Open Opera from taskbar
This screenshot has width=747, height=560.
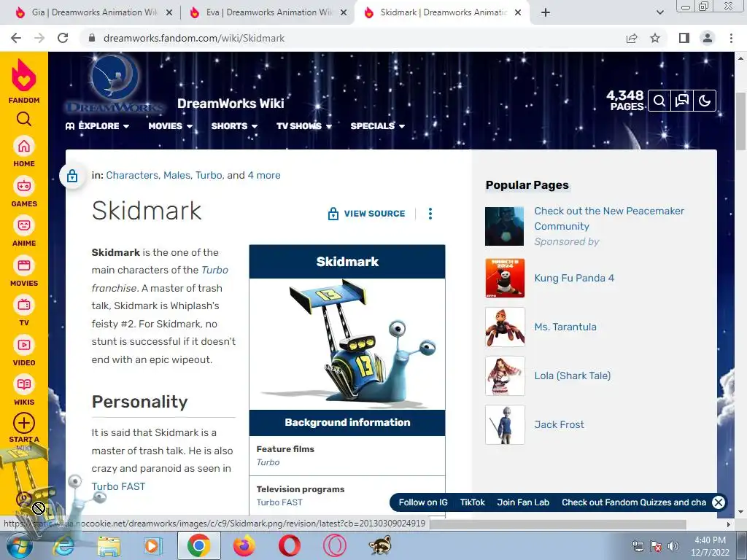coord(289,545)
